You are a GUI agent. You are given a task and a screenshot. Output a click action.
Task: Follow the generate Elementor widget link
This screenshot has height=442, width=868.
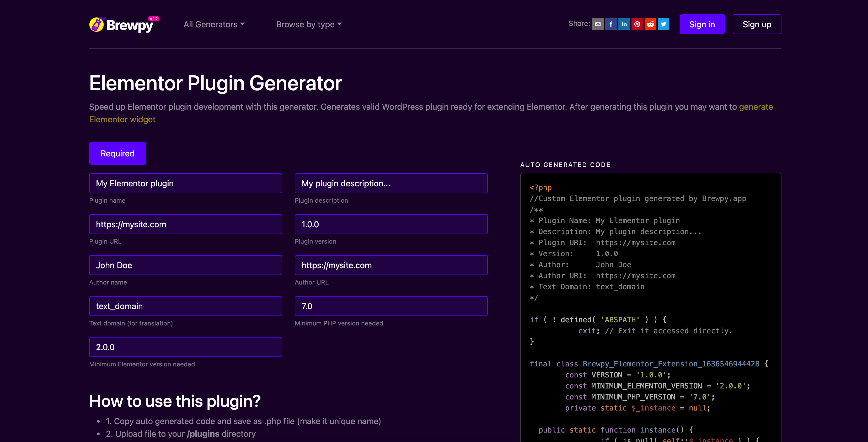tap(122, 119)
